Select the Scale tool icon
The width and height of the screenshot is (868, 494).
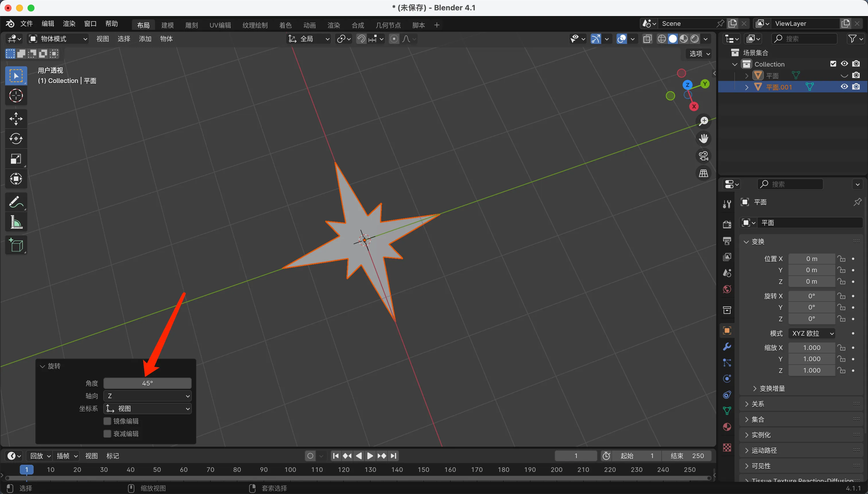pos(16,159)
